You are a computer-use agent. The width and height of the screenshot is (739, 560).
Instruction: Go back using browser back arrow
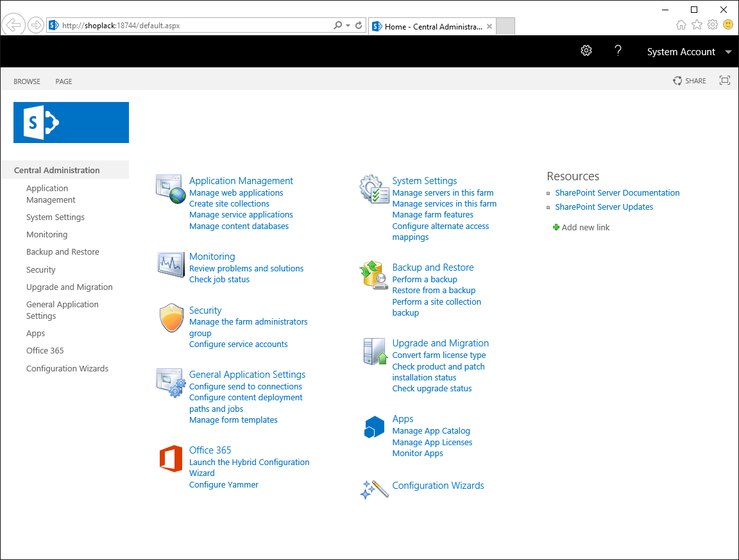[13, 25]
